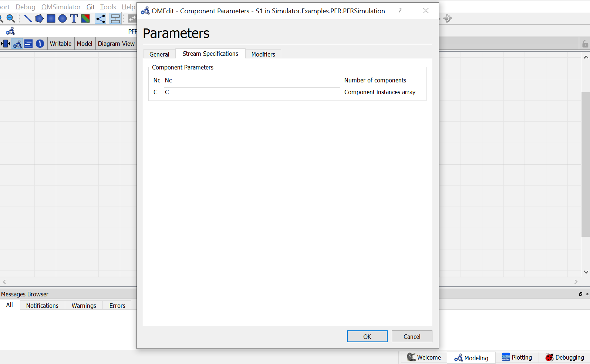Toggle the Connect mode tool

100,18
